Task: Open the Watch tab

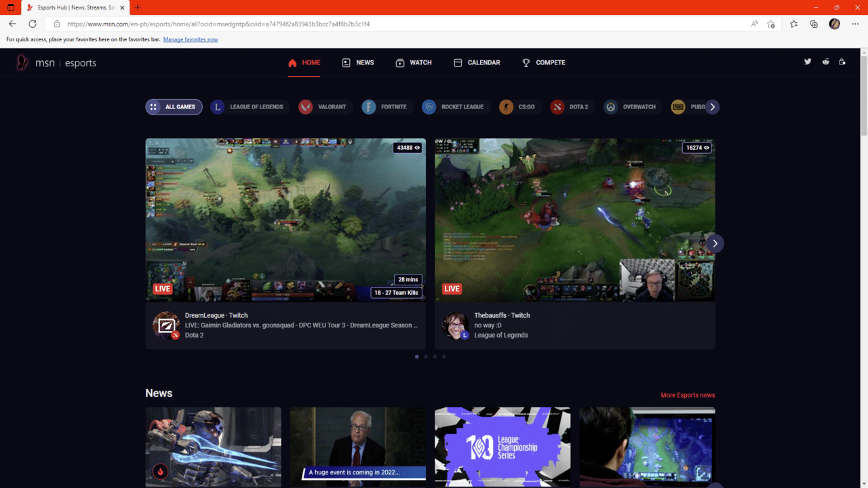Action: [x=414, y=62]
